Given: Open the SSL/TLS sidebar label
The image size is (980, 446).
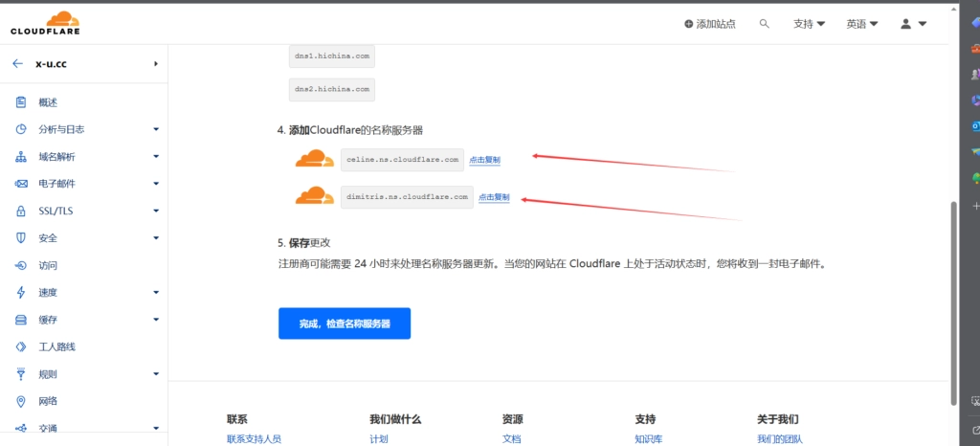Looking at the screenshot, I should tap(56, 212).
